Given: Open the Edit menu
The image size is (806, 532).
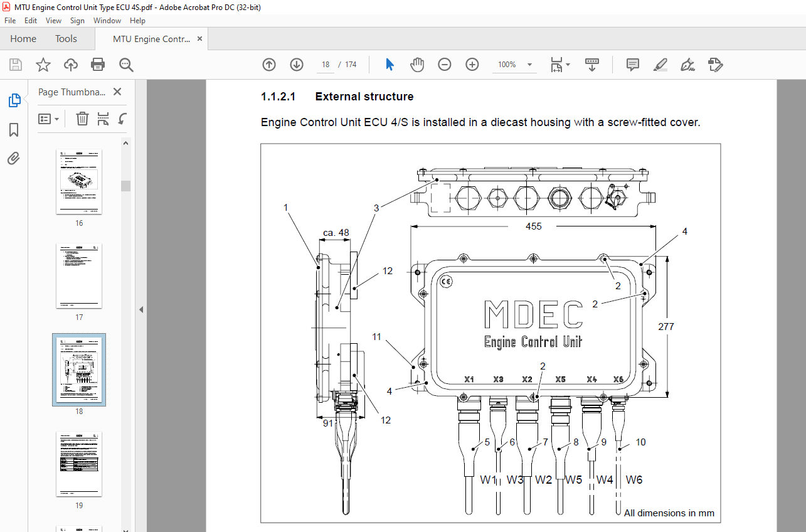Looking at the screenshot, I should click(31, 21).
